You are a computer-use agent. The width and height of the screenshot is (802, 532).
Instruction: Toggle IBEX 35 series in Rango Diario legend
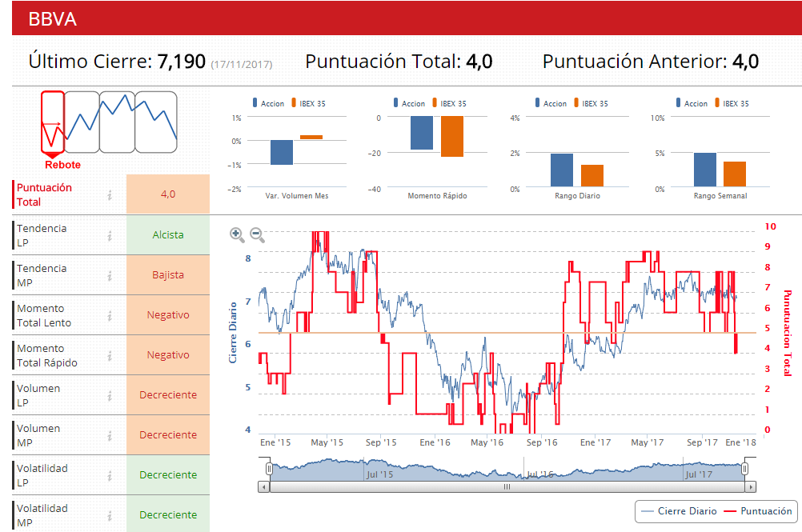[x=591, y=103]
